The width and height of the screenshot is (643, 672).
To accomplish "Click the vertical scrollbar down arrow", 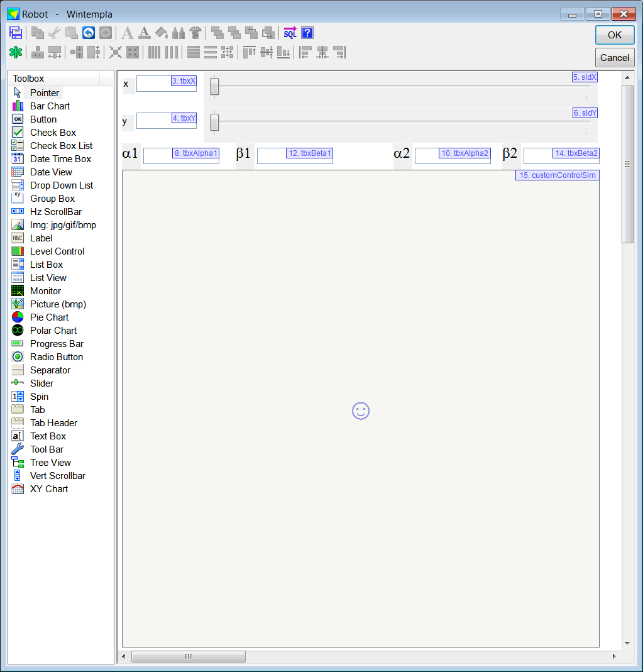I will point(627,643).
